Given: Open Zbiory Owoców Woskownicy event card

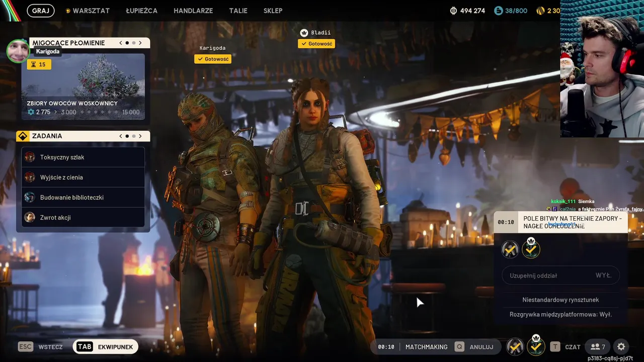Looking at the screenshot, I should click(x=83, y=86).
